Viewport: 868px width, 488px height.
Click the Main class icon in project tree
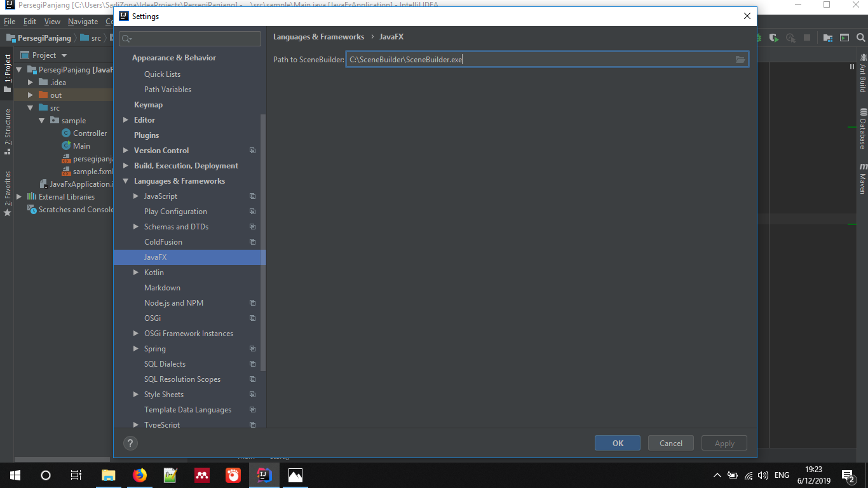pyautogui.click(x=66, y=146)
